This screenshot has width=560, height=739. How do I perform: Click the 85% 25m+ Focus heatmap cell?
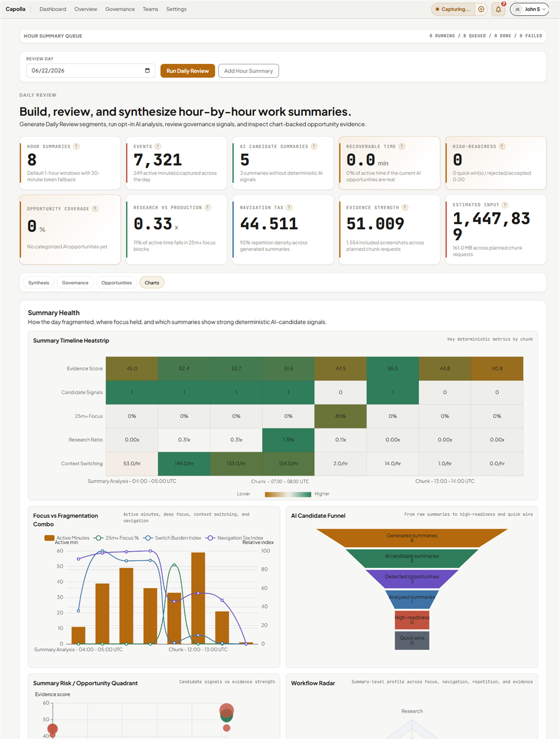pyautogui.click(x=340, y=416)
